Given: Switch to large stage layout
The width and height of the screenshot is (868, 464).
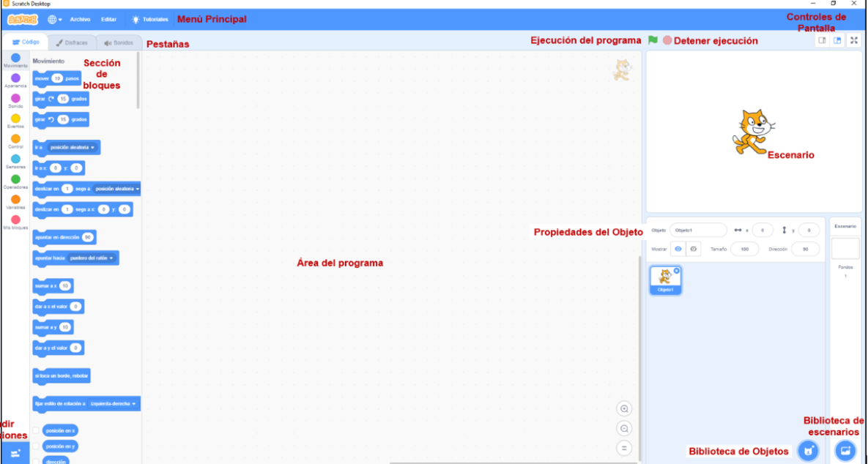Looking at the screenshot, I should click(837, 40).
